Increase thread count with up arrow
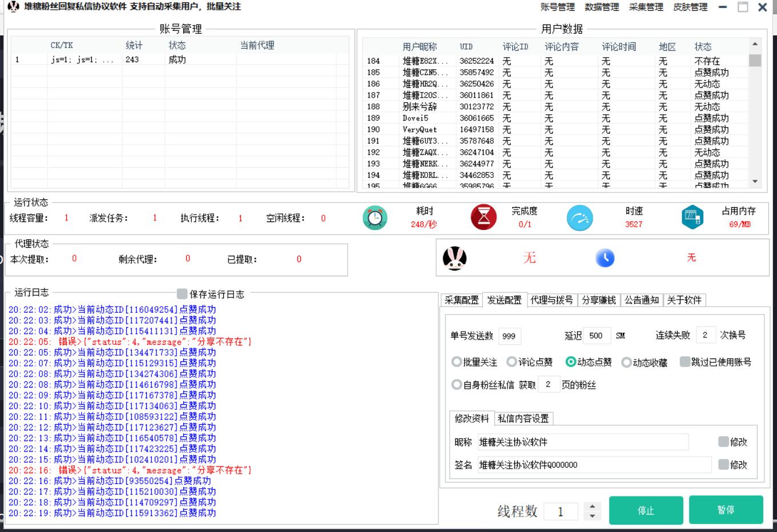777x532 pixels. pos(593,506)
